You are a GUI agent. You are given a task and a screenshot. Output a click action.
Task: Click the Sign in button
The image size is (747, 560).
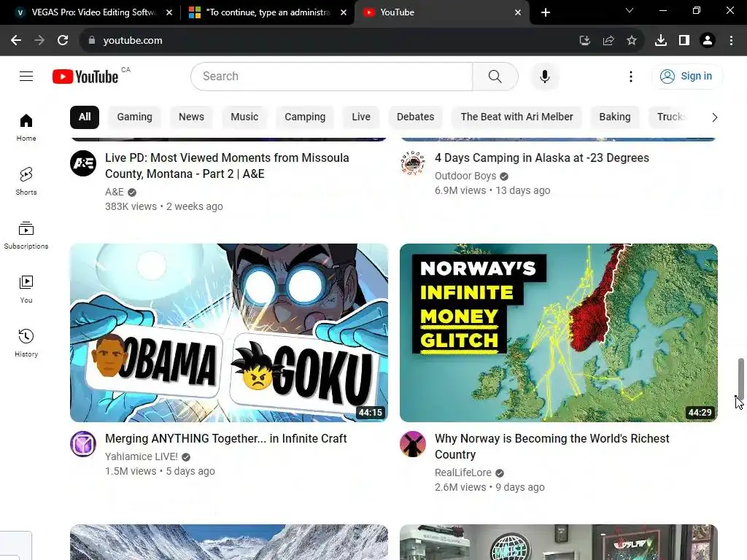[686, 76]
